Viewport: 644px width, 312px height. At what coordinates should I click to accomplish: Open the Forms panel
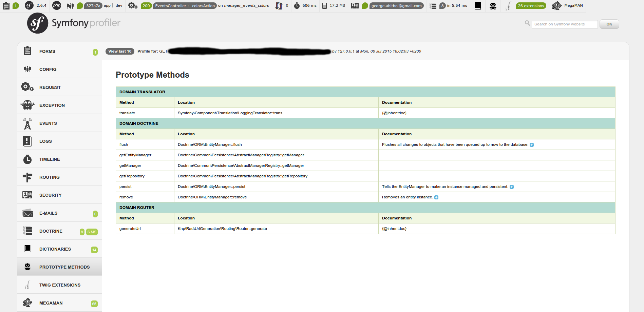pyautogui.click(x=60, y=51)
